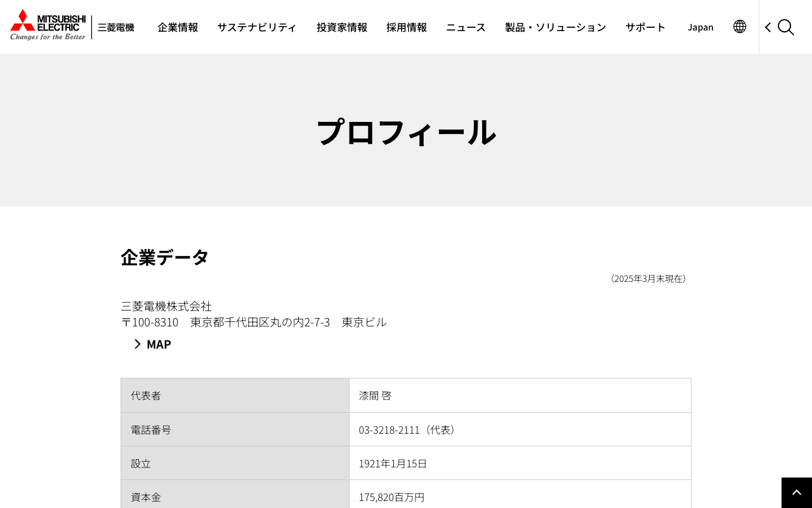Screen dimensions: 812x508
Task: Click the 設立 row label
Action: tap(235, 463)
